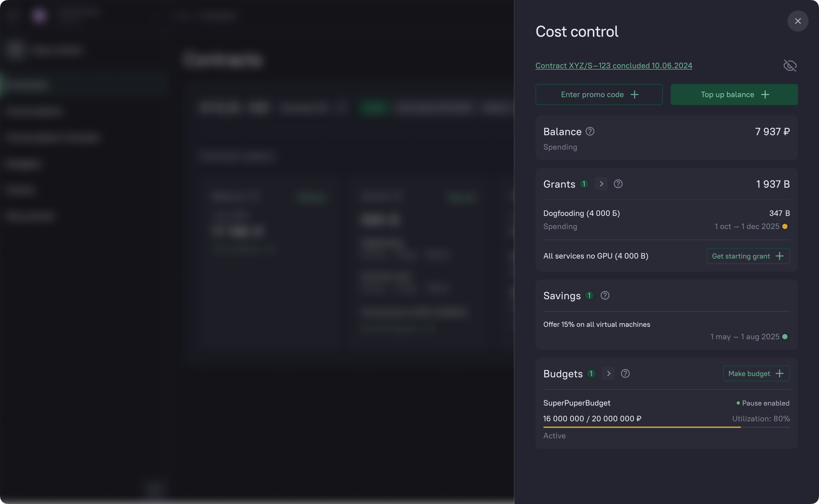
Task: Expand the Budgets chevron arrow
Action: (608, 374)
